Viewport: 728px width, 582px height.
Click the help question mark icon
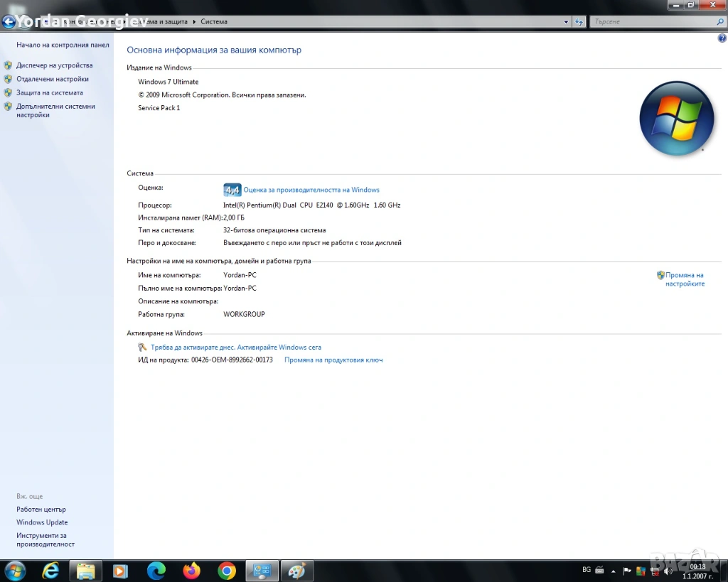[722, 38]
